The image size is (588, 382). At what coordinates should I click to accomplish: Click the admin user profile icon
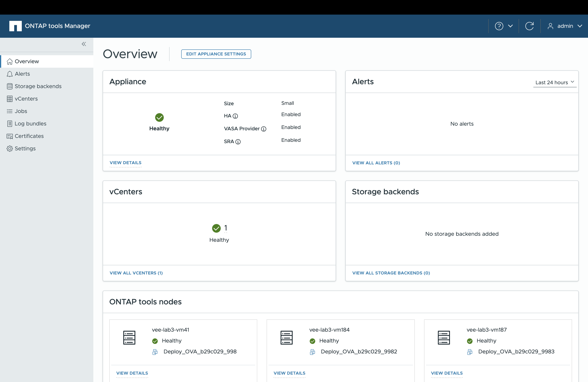pyautogui.click(x=550, y=26)
